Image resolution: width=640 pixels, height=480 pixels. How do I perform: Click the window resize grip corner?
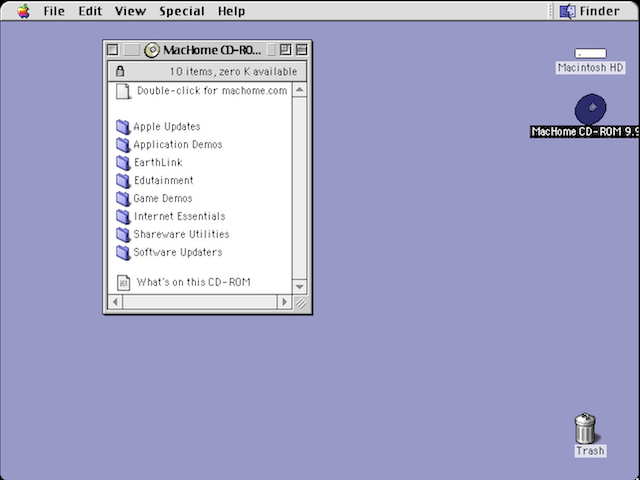301,303
